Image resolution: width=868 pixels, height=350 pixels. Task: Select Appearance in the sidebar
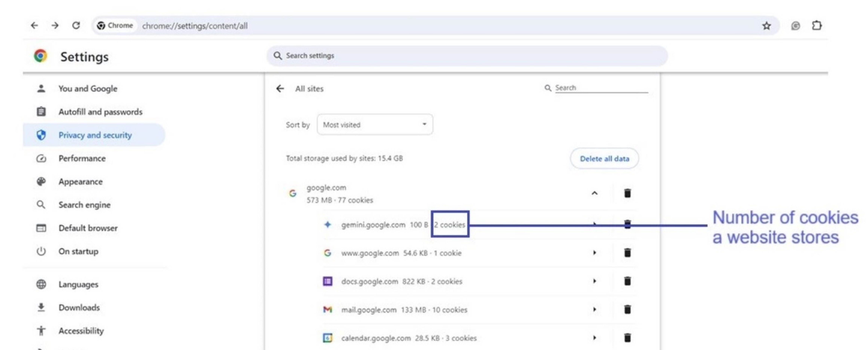pyautogui.click(x=80, y=182)
